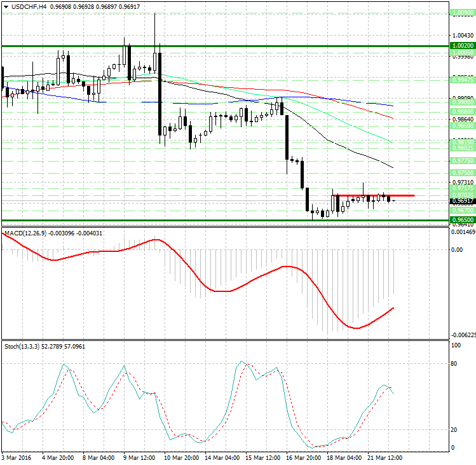Click the 0.96700 price level label
The height and width of the screenshot is (465, 476).
[463, 211]
